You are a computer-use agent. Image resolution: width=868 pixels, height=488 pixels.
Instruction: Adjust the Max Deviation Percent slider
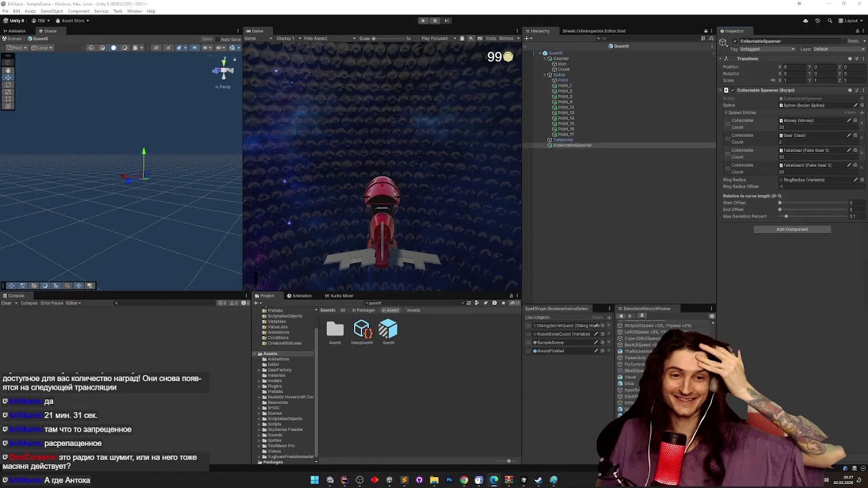(813, 216)
